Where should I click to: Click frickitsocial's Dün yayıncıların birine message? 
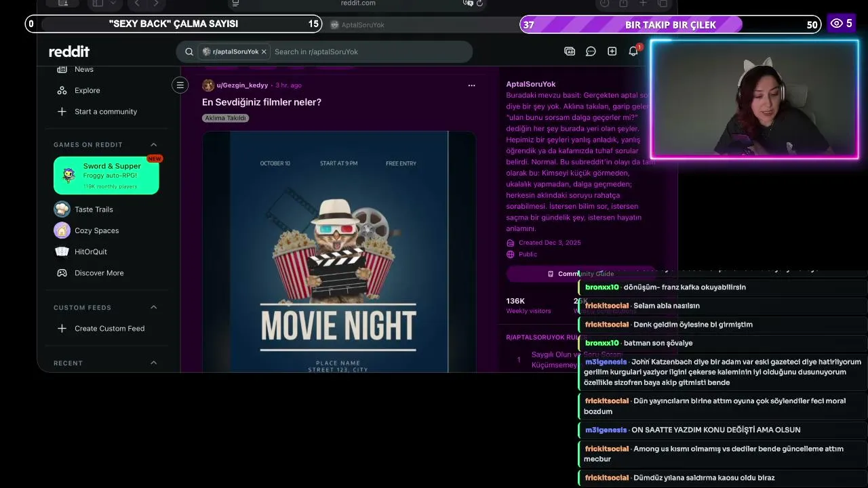click(x=722, y=406)
